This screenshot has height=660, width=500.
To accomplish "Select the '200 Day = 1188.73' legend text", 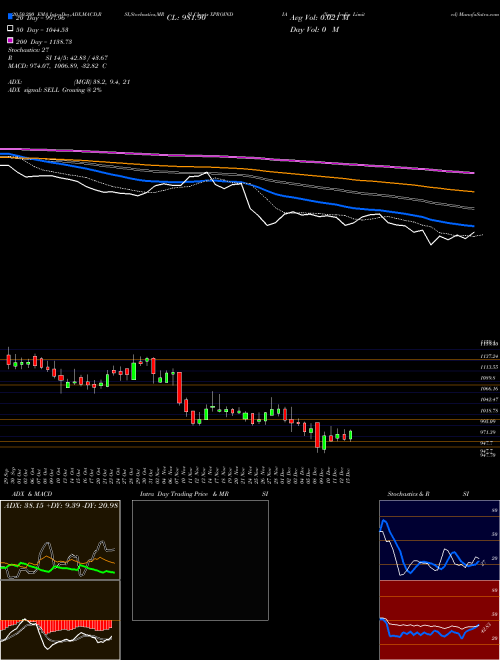I will coord(44,42).
